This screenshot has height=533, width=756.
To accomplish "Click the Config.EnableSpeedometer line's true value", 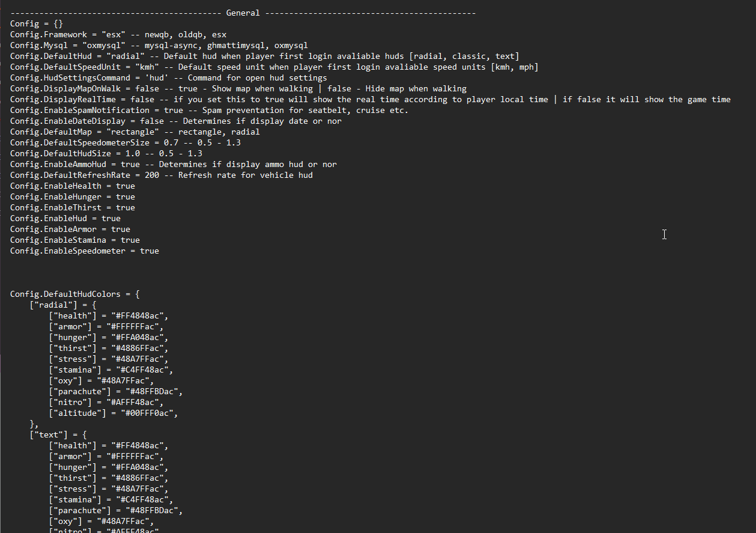I will point(150,251).
